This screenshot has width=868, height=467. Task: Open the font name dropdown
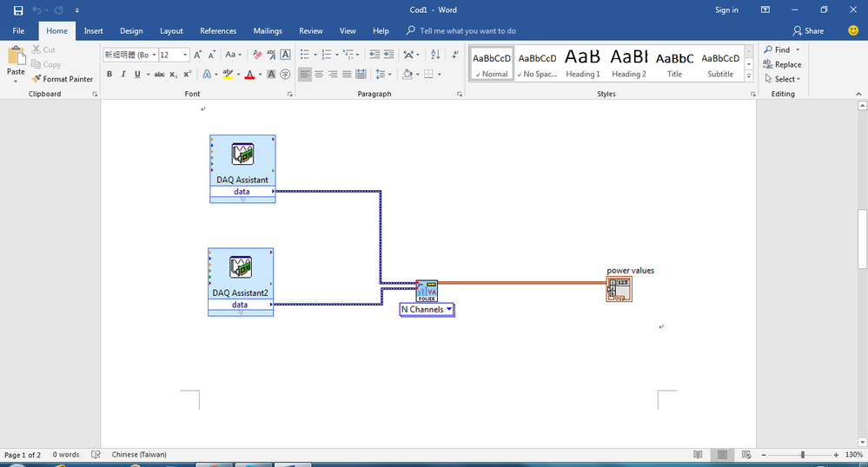(x=154, y=55)
